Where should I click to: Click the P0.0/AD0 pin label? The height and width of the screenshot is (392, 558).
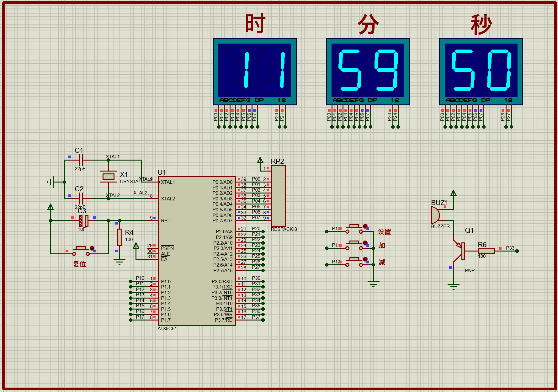[222, 182]
